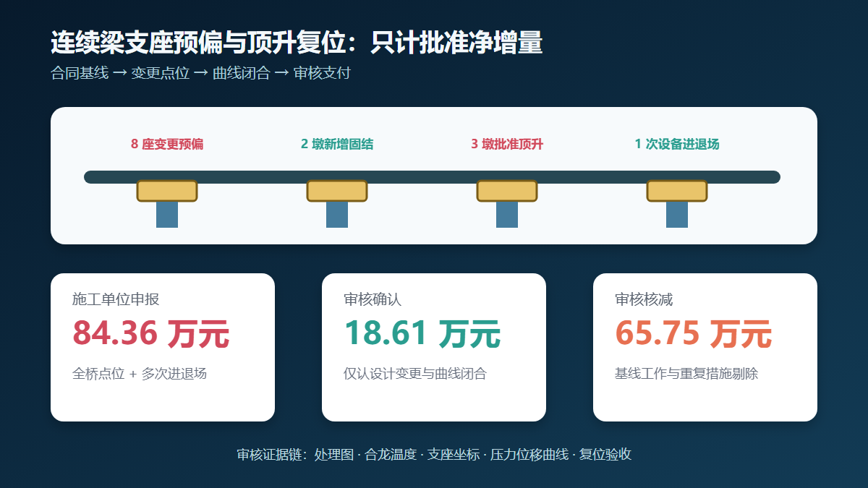Click the 施工单位申报 card heading

point(116,299)
